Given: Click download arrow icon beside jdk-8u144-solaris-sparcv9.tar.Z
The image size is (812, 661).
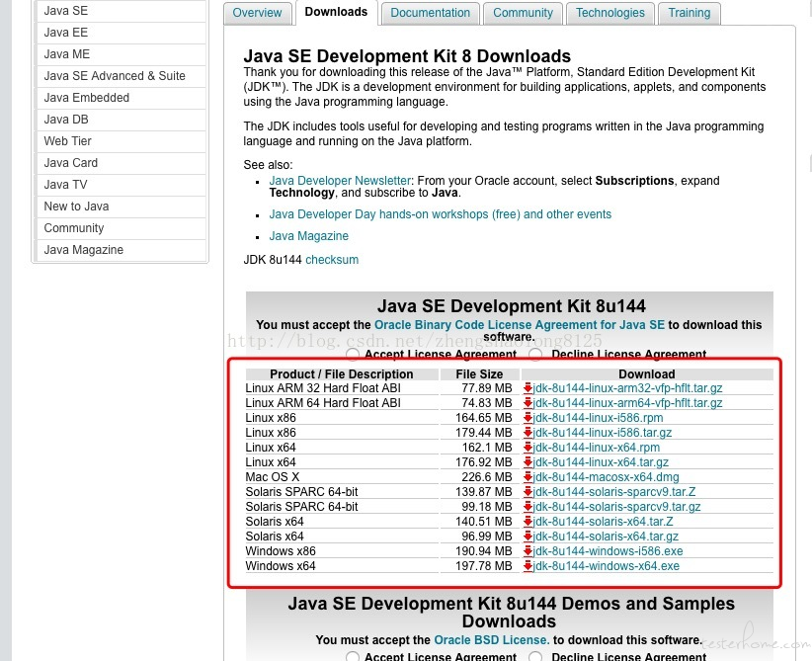Looking at the screenshot, I should tap(528, 492).
